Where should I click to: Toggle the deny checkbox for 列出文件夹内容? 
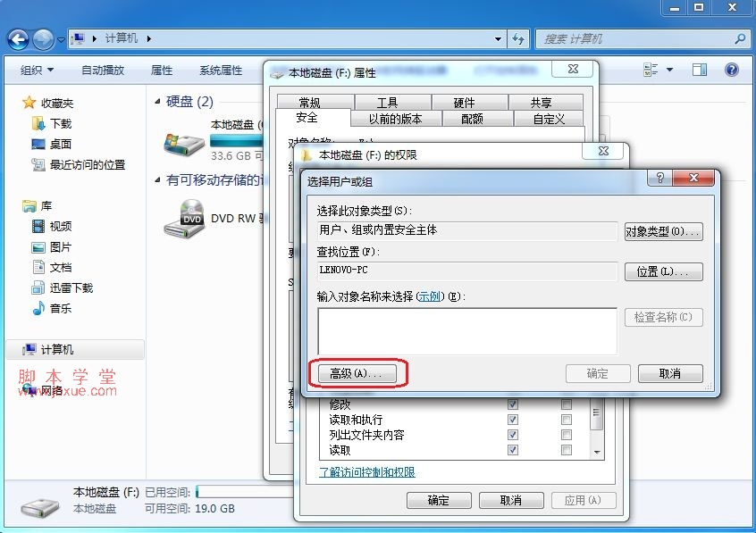tap(567, 435)
